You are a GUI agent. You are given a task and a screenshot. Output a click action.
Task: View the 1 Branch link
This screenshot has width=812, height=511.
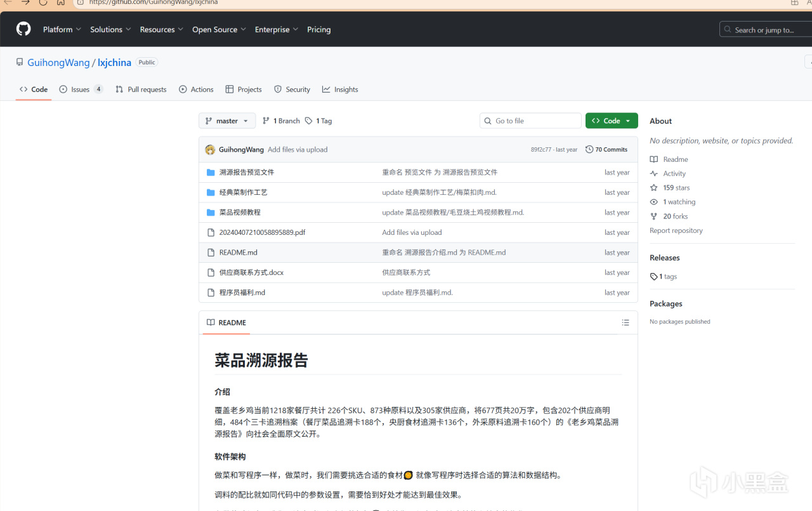point(281,121)
